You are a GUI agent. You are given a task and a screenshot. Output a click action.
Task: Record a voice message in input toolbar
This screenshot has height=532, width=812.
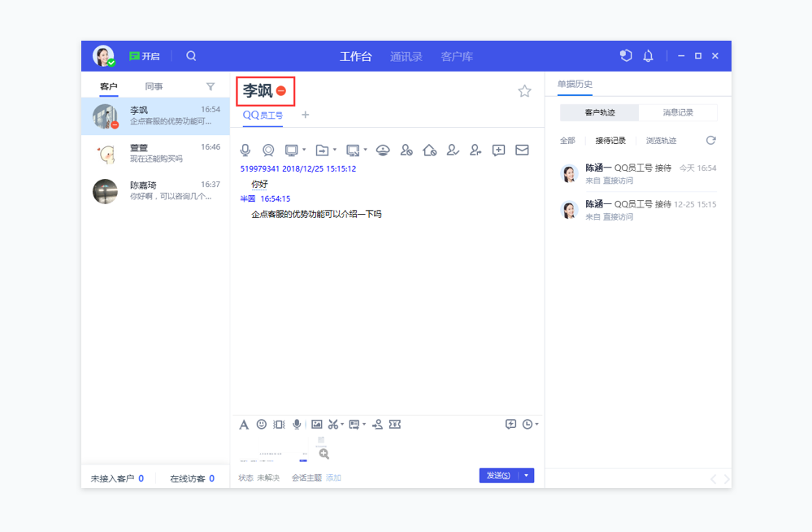[297, 424]
